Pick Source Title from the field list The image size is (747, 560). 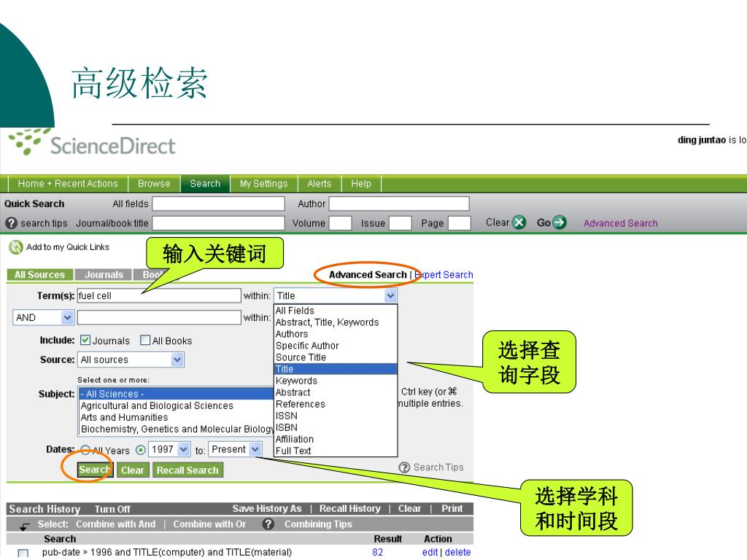[336, 357]
